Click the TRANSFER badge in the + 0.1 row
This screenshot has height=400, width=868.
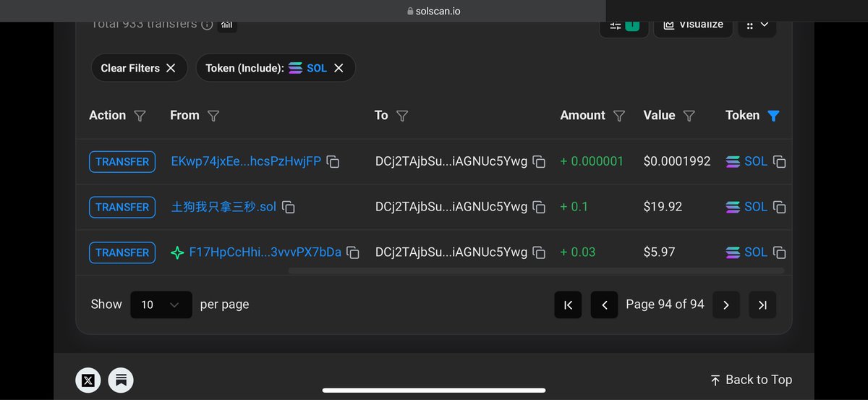tap(122, 207)
